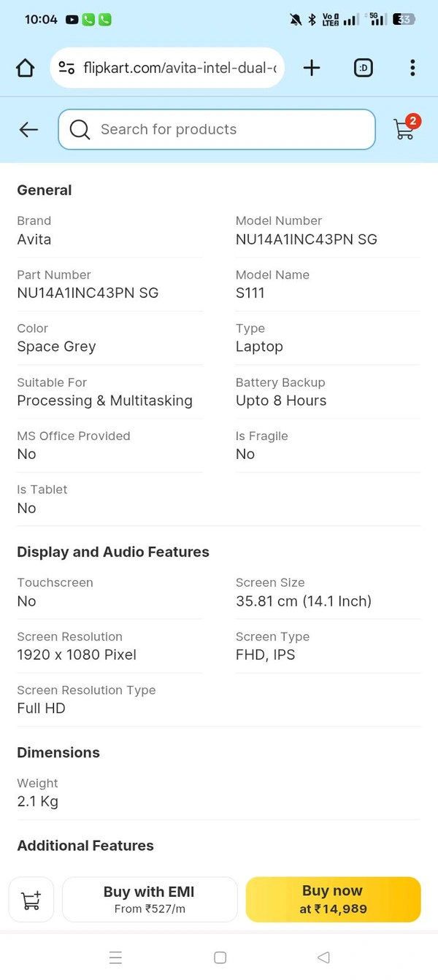Open Chrome three-dot overflow menu

click(x=412, y=69)
